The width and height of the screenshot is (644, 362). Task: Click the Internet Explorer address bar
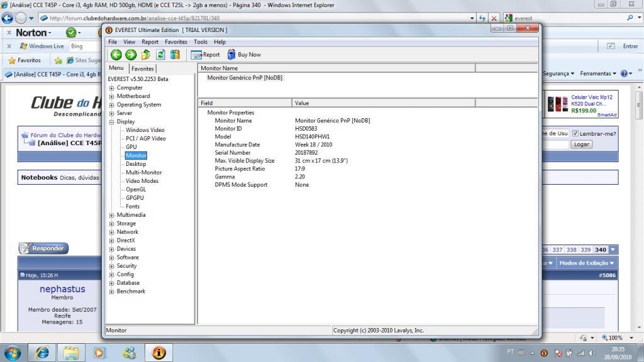coord(257,18)
